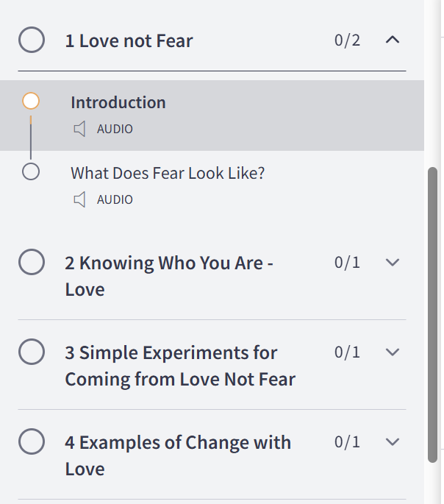Select the 1 Love not Fear section title

pyautogui.click(x=129, y=41)
